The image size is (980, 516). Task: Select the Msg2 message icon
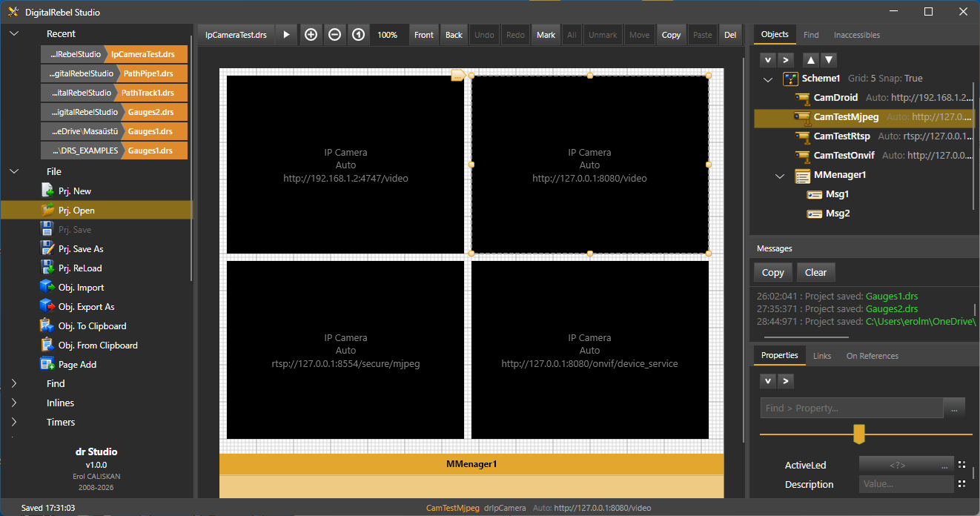point(814,214)
